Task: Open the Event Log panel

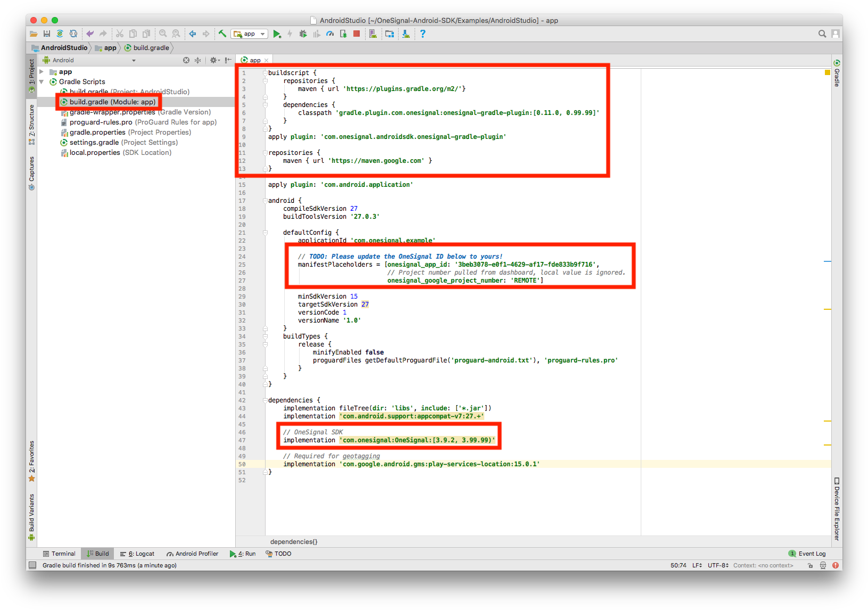Action: tap(807, 554)
